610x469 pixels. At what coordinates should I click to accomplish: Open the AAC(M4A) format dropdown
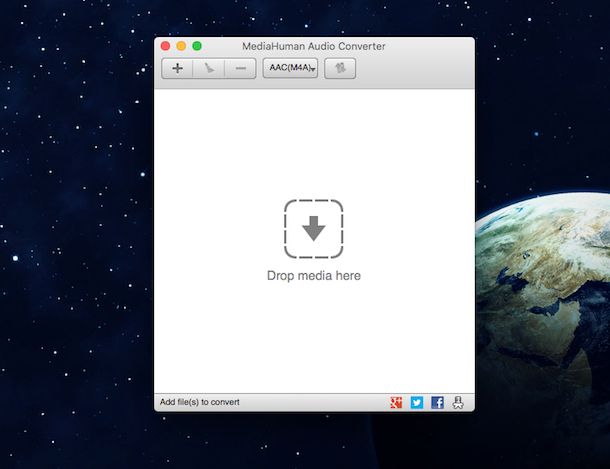click(x=290, y=68)
